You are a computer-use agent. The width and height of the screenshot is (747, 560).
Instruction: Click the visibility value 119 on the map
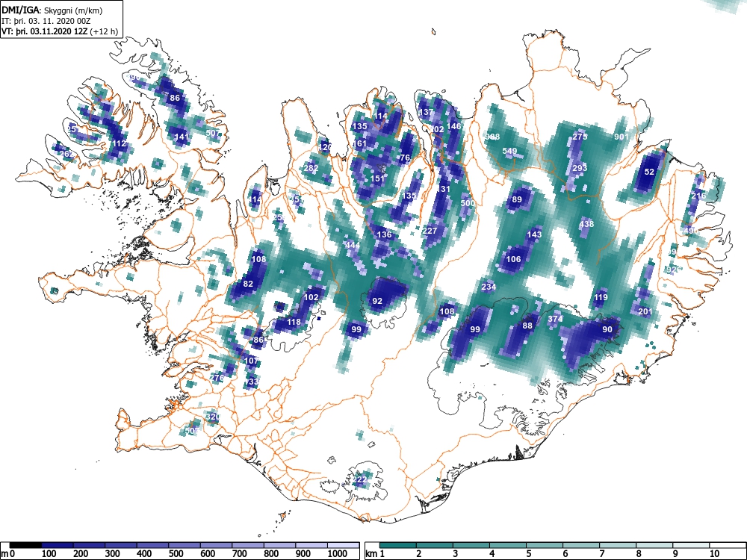(x=601, y=297)
